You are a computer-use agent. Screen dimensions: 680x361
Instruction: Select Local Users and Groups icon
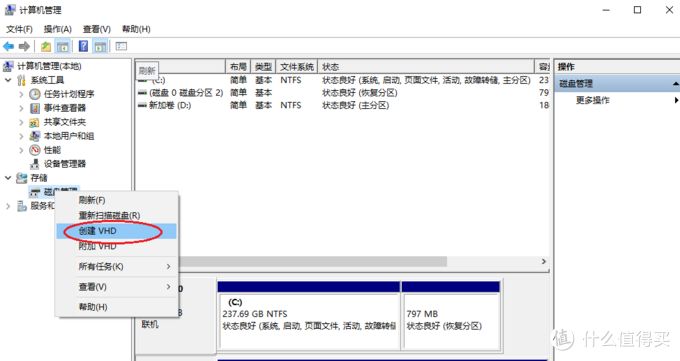coord(35,136)
